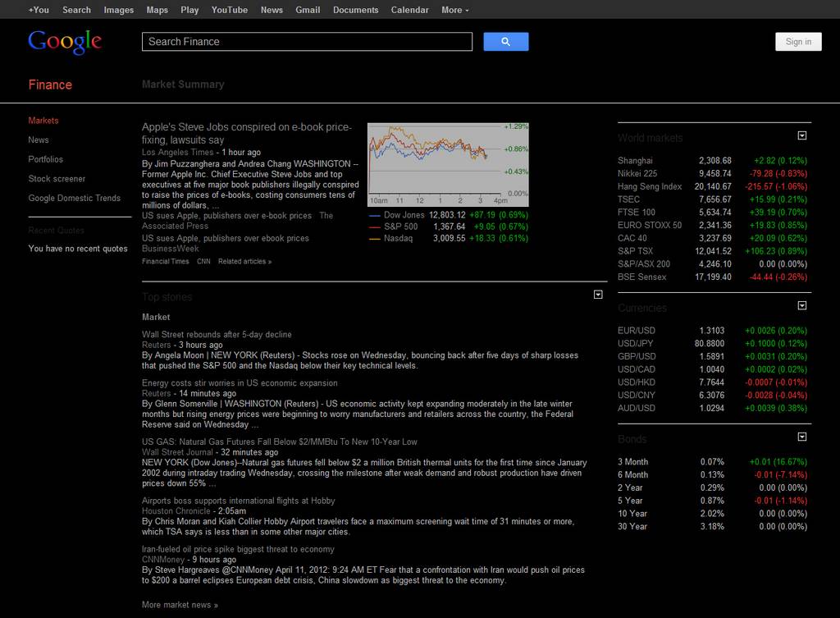Open USD/JPY currency pair
Viewport: 840px width, 618px height.
[x=636, y=344]
